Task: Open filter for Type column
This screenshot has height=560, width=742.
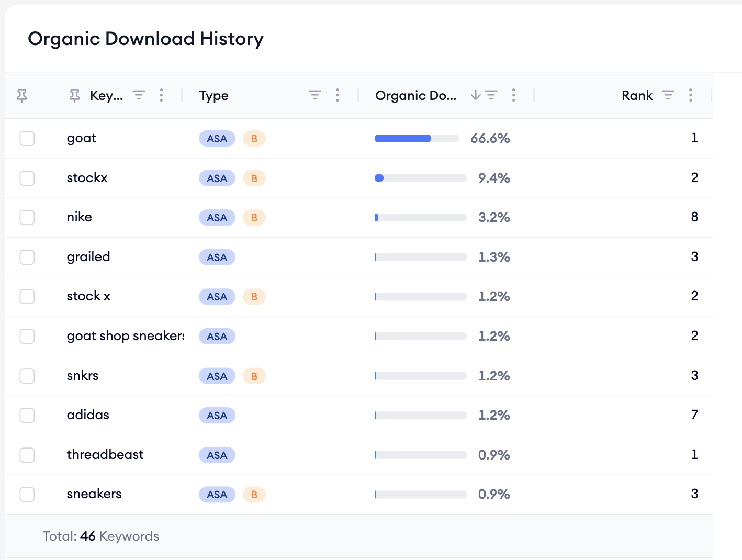Action: tap(315, 95)
